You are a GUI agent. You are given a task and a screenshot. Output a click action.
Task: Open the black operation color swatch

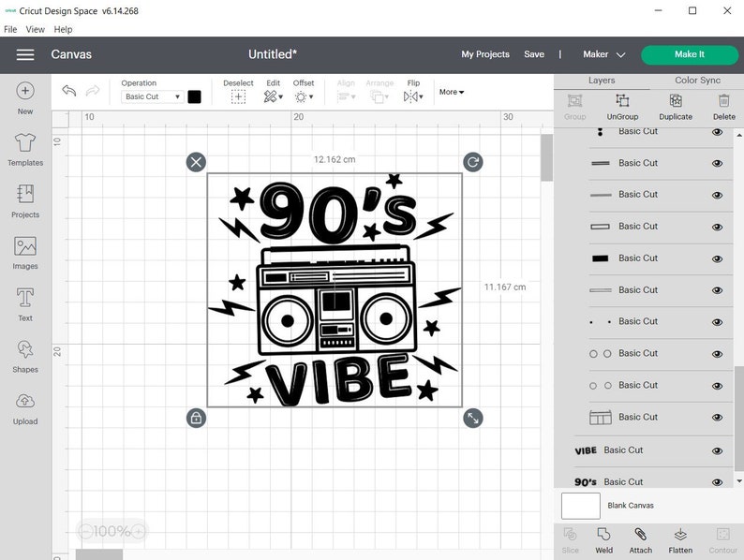(195, 96)
